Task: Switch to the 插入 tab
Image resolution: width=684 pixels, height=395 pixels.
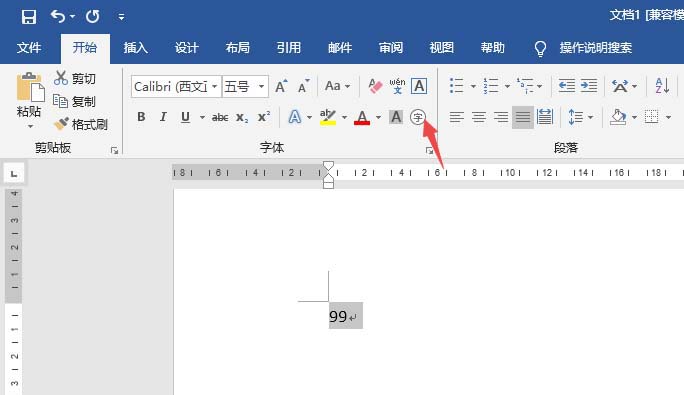Action: point(136,48)
